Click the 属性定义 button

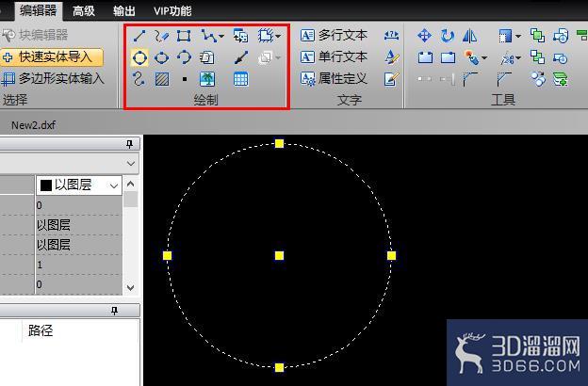point(334,79)
